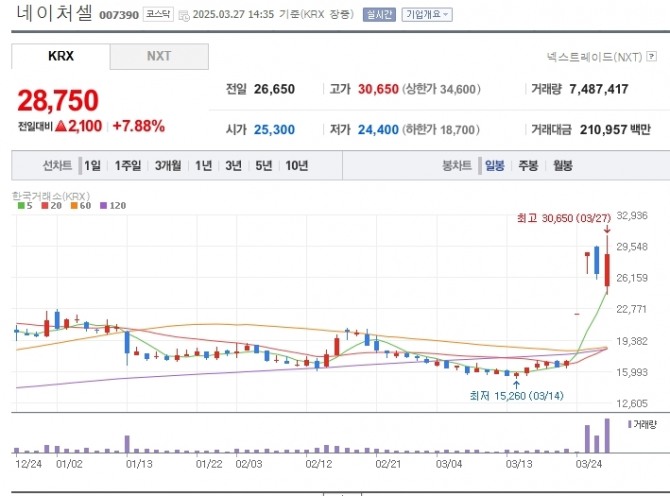Click the 봉차트 label
The height and width of the screenshot is (496, 670).
point(457,165)
